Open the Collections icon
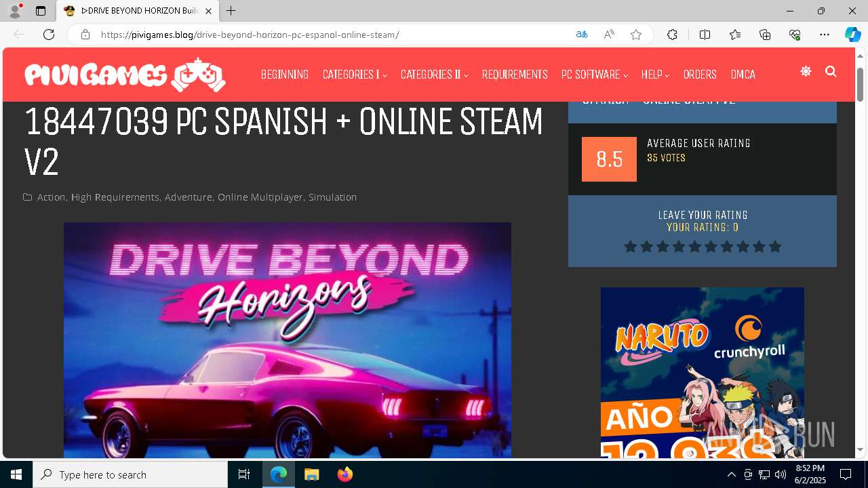Image resolution: width=868 pixels, height=488 pixels. [x=765, y=35]
